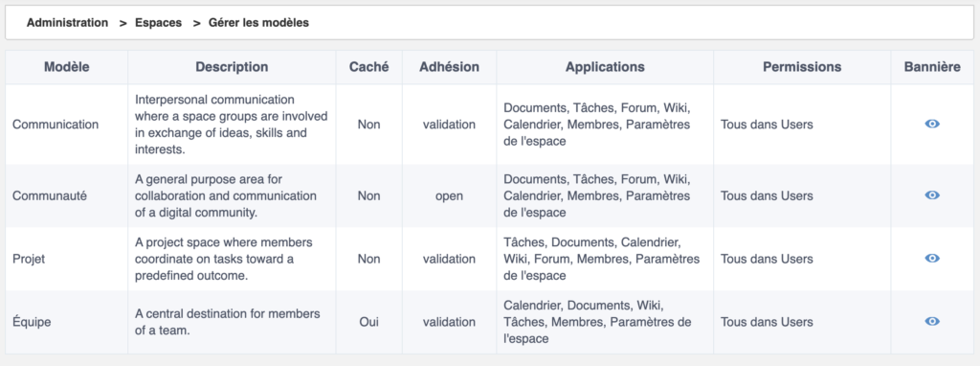
Task: View banner of the Équipe template
Action: pyautogui.click(x=932, y=321)
